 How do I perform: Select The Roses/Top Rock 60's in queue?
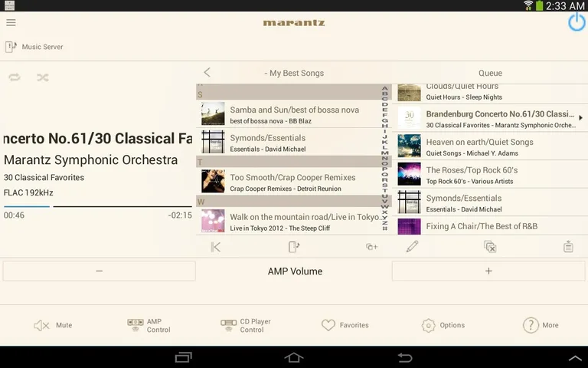(490, 175)
